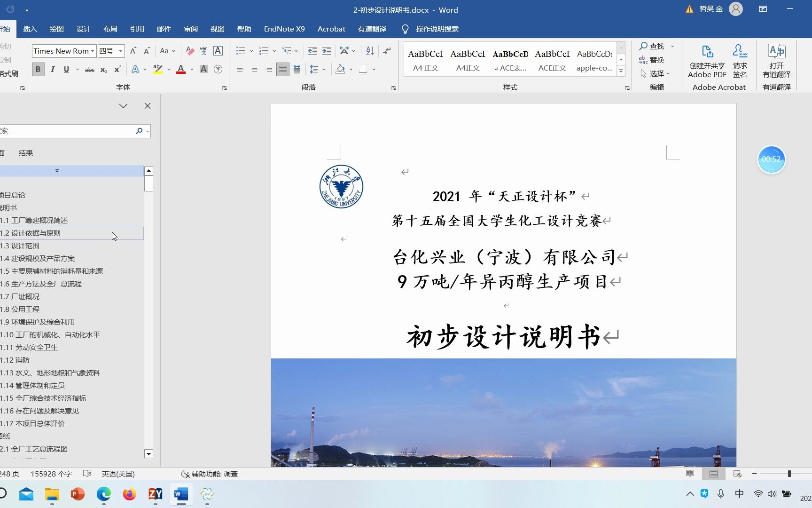The height and width of the screenshot is (508, 812).
Task: Open Firefox from the taskbar
Action: 129,494
